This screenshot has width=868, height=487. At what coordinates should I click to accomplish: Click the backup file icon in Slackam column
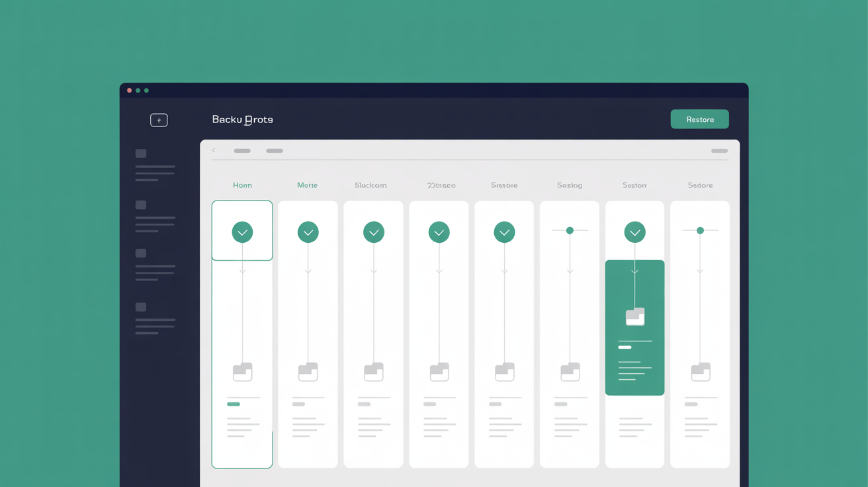point(373,372)
